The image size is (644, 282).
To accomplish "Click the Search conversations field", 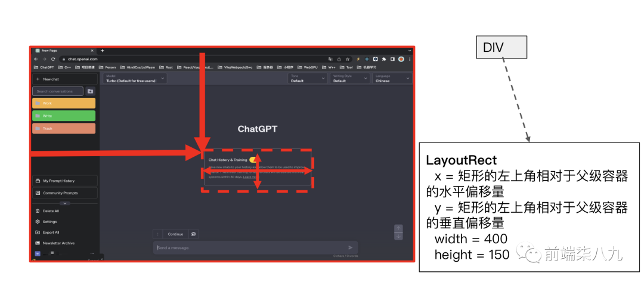I will 58,91.
